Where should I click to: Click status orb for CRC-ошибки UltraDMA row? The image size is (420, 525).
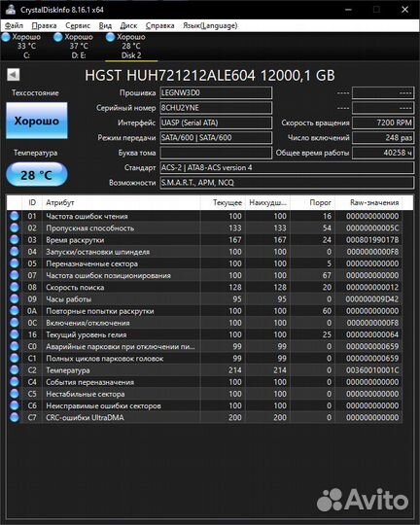[x=15, y=417]
